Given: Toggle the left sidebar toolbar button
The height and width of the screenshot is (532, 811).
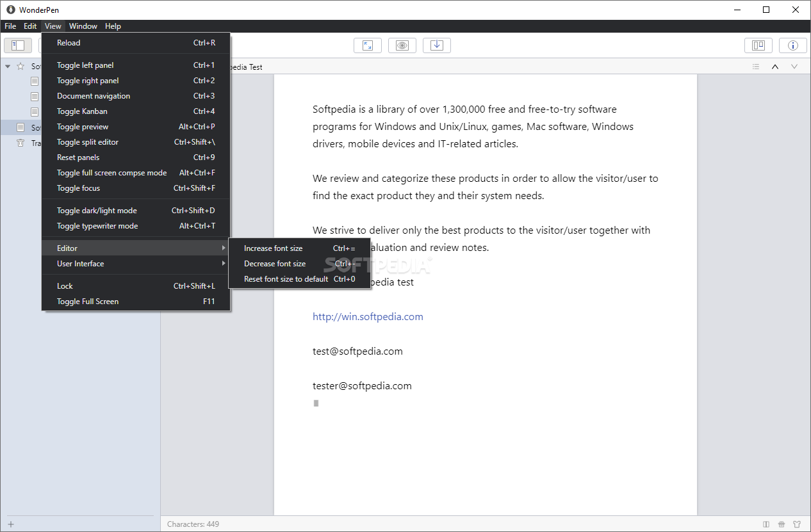Looking at the screenshot, I should pos(18,45).
